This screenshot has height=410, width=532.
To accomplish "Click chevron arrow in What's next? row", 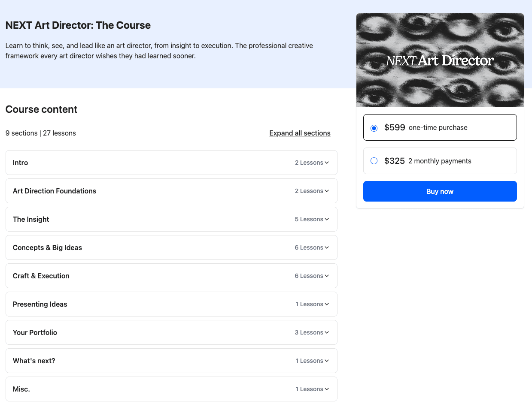I will pyautogui.click(x=327, y=361).
